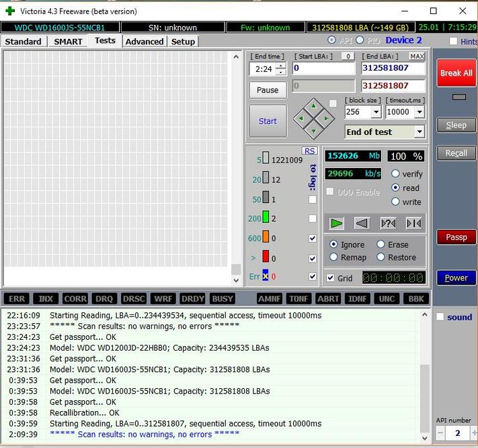Select the write test mode
This screenshot has width=478, height=448.
(395, 201)
